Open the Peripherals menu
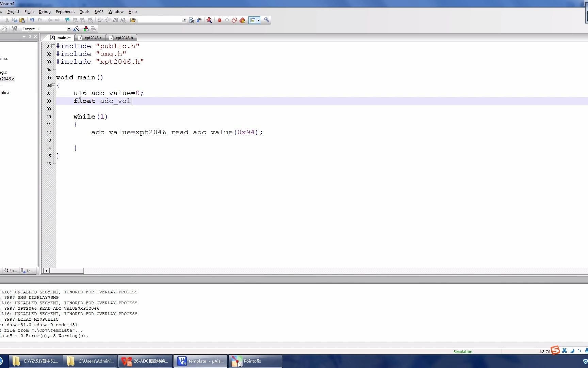 click(x=65, y=12)
